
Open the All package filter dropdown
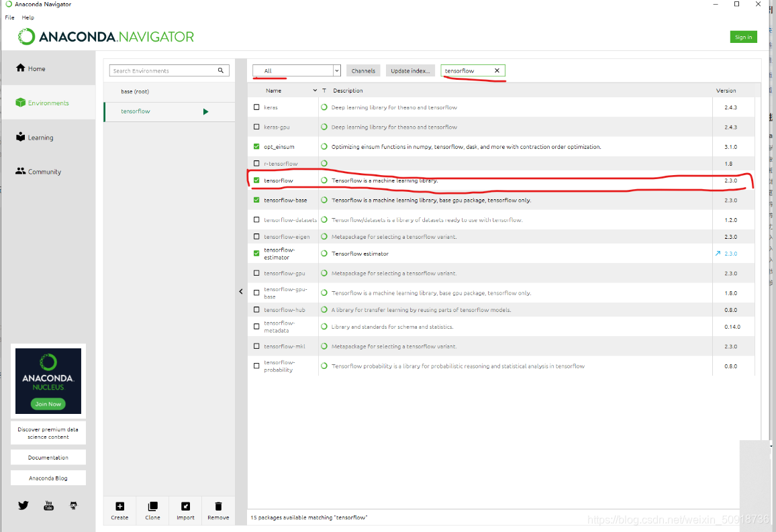297,70
